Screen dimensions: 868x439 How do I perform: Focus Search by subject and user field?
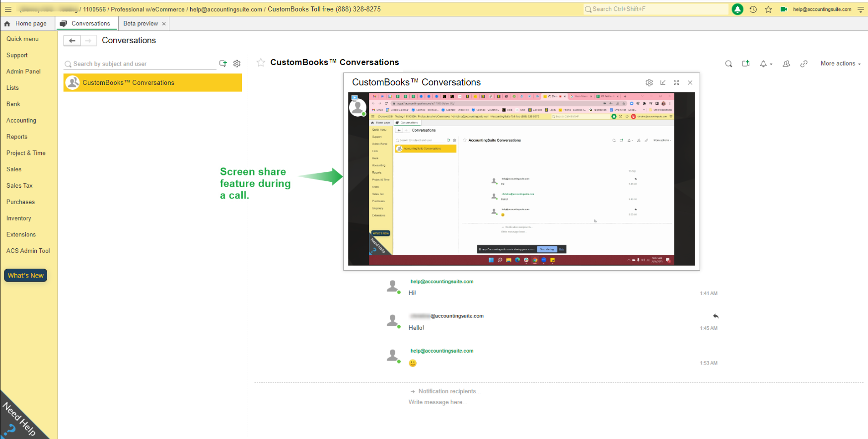point(141,64)
